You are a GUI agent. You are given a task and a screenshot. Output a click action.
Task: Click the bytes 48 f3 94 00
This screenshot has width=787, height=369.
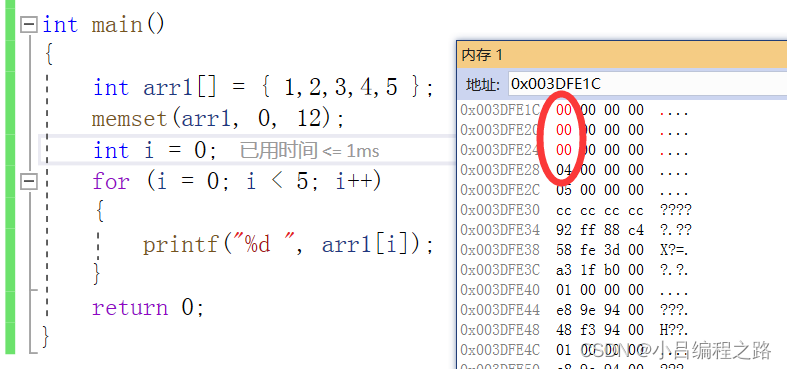tap(600, 330)
